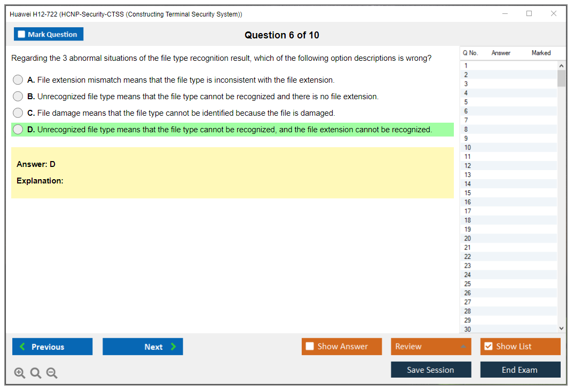Click the zoom reset magnifier icon
Viewport: 574px width, 392px height.
(x=36, y=373)
